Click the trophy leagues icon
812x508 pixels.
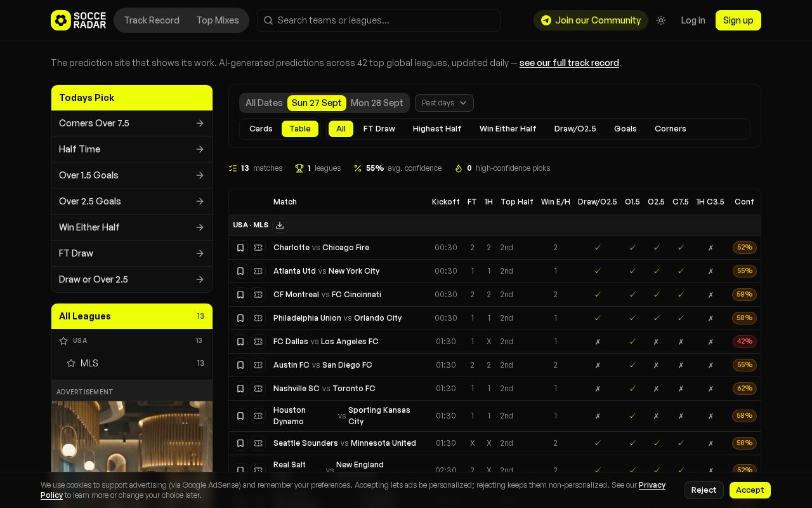(x=299, y=168)
